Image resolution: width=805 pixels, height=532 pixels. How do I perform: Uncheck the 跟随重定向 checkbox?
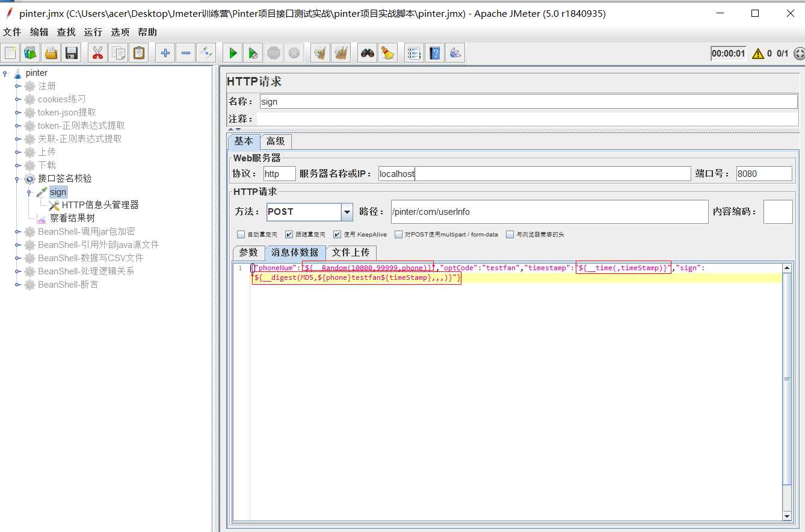click(289, 235)
